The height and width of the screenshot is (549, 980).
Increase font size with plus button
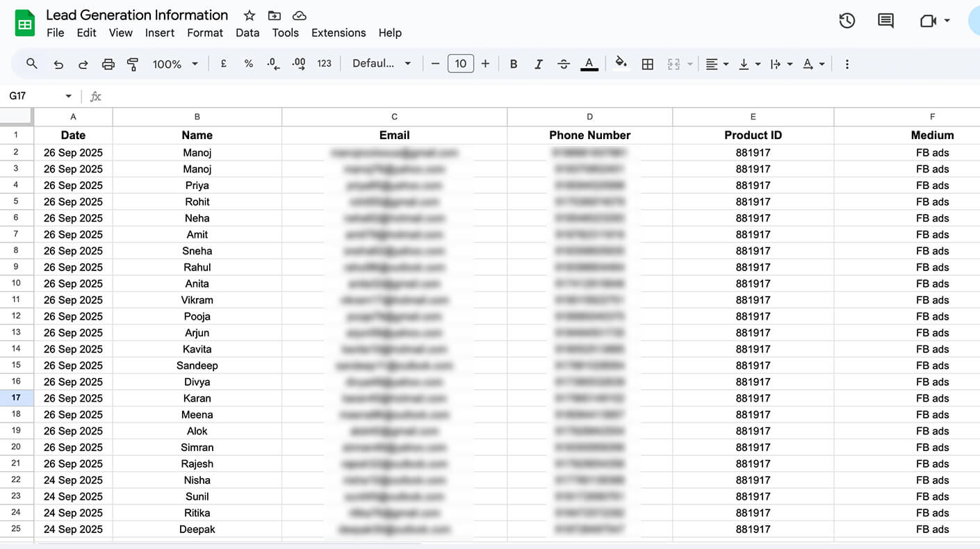coord(485,64)
